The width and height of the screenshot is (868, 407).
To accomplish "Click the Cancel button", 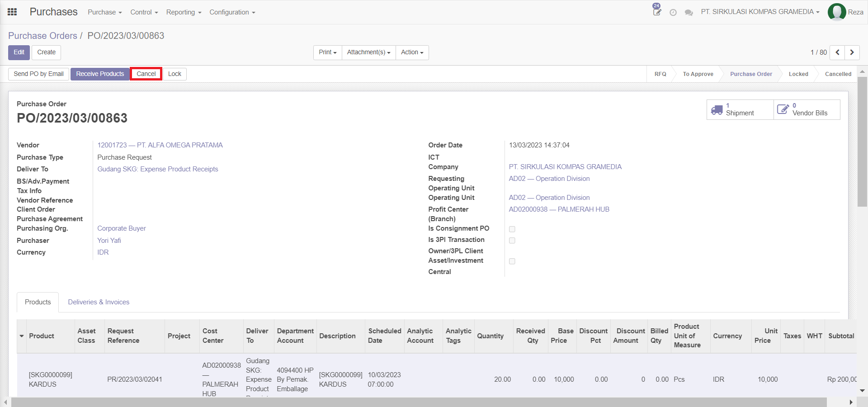I will tap(146, 74).
